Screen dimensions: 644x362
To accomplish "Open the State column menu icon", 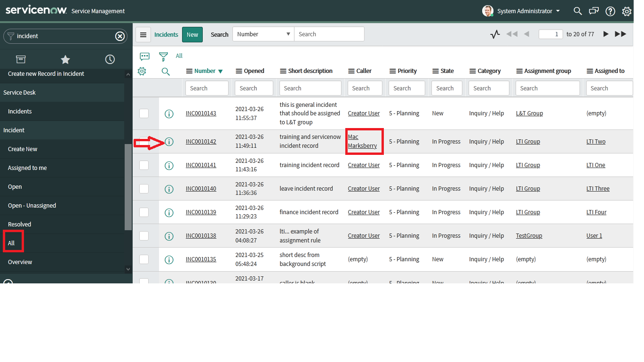I will point(436,71).
